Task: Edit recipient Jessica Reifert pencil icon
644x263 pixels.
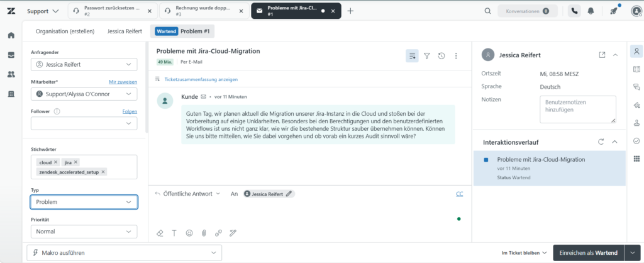Action: [x=289, y=194]
